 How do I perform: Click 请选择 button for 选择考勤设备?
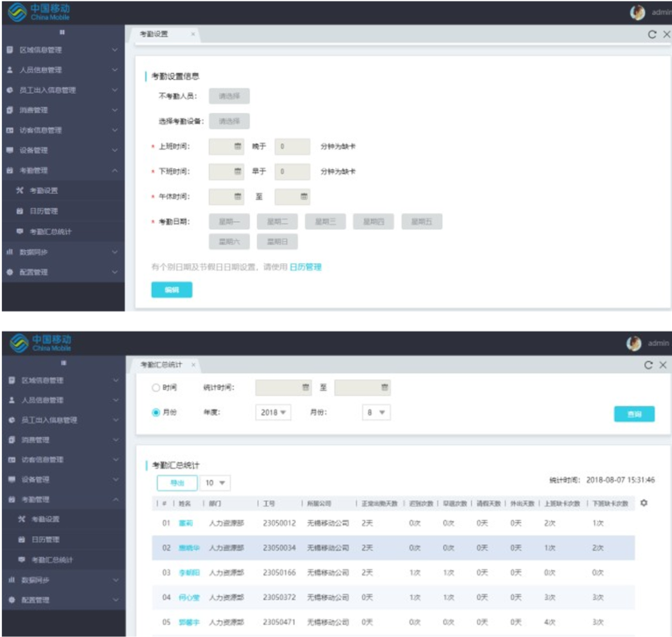pyautogui.click(x=229, y=121)
